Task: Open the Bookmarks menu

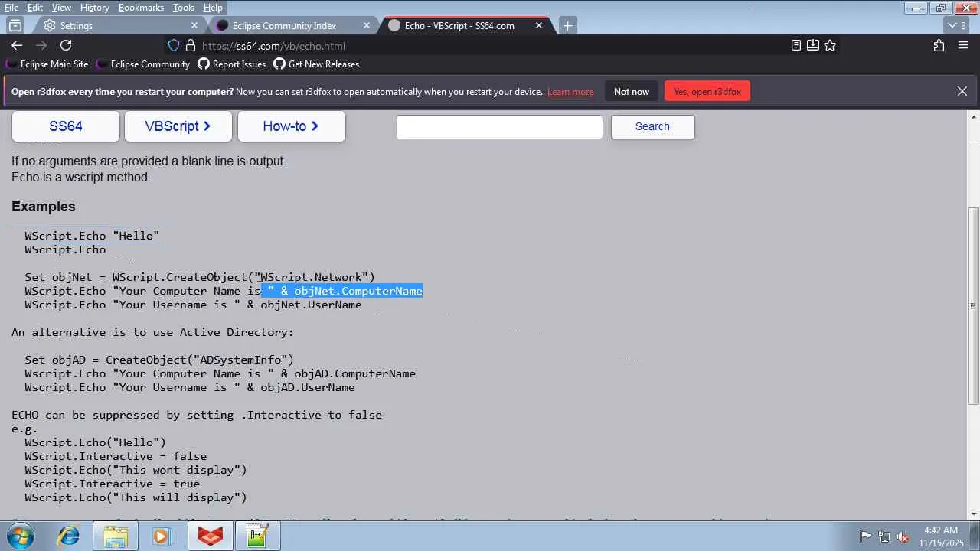Action: [141, 8]
